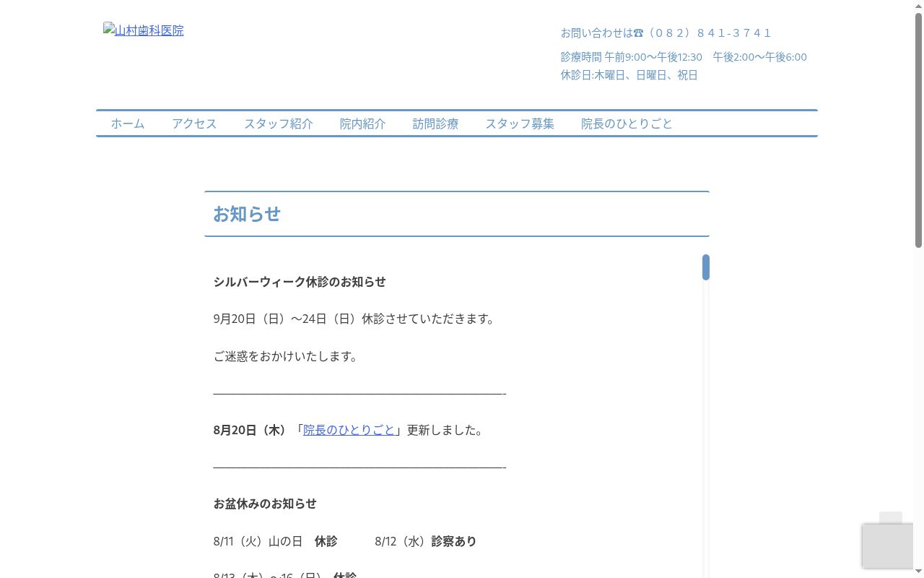
Task: Click the phone number （０８２）８４１-３７４１
Action: tap(709, 33)
